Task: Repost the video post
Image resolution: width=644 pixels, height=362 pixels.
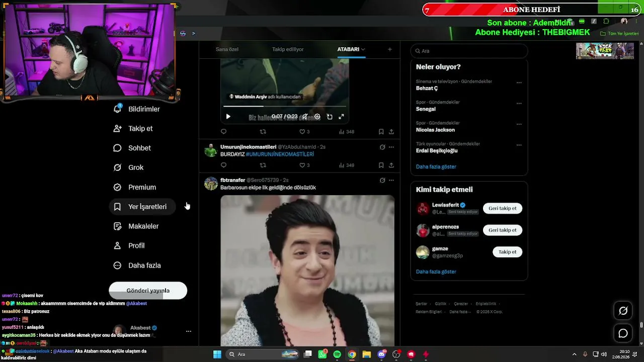Action: (x=263, y=132)
